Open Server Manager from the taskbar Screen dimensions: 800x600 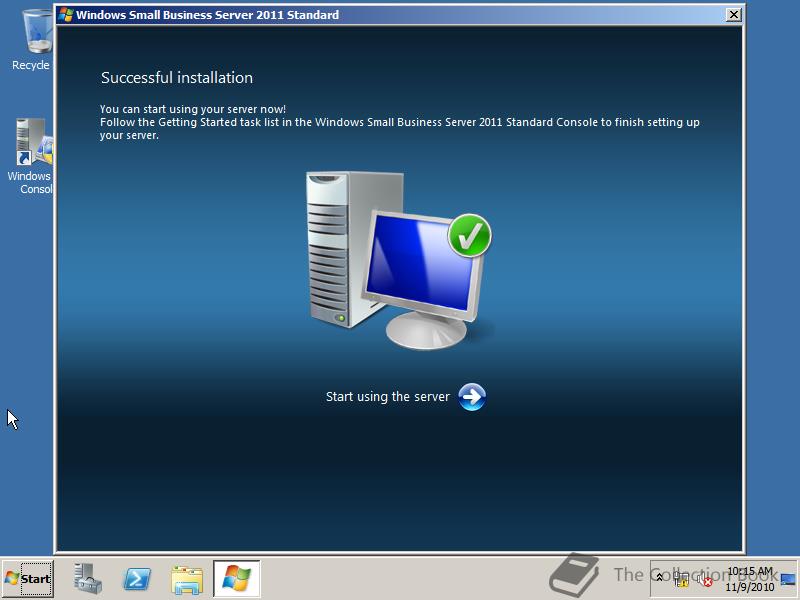(87, 579)
